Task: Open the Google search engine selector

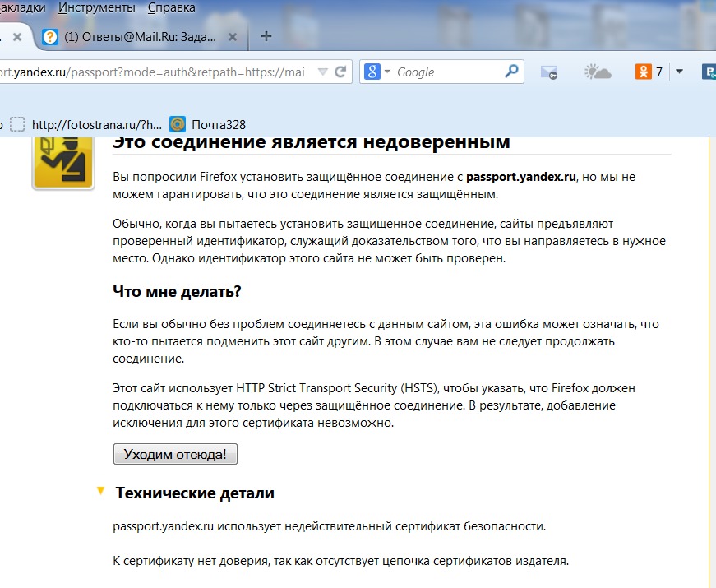Action: coord(376,72)
